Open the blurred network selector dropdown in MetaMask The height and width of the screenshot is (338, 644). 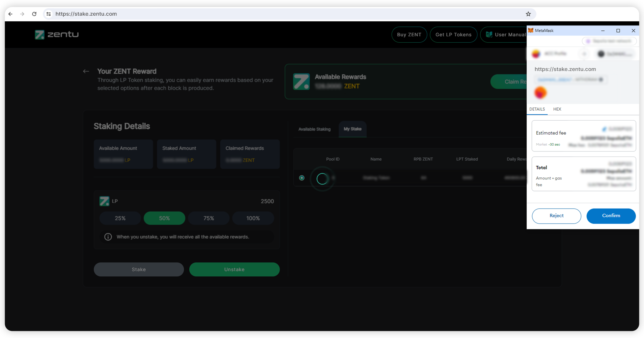(x=609, y=41)
